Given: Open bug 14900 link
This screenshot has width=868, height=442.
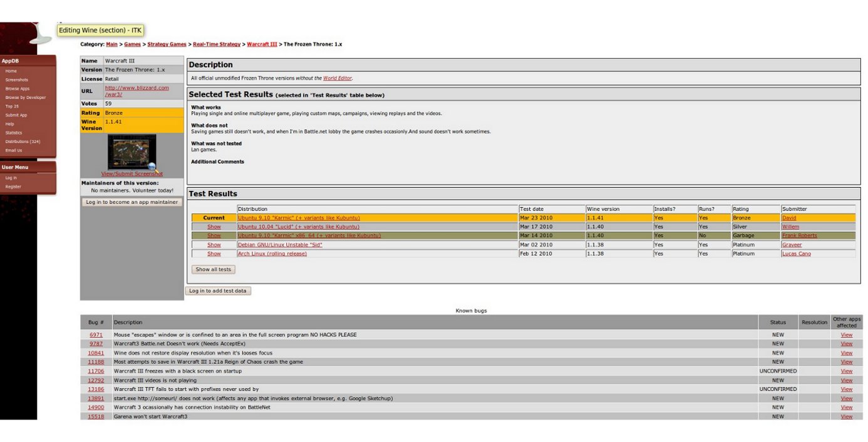Looking at the screenshot, I should [x=96, y=408].
